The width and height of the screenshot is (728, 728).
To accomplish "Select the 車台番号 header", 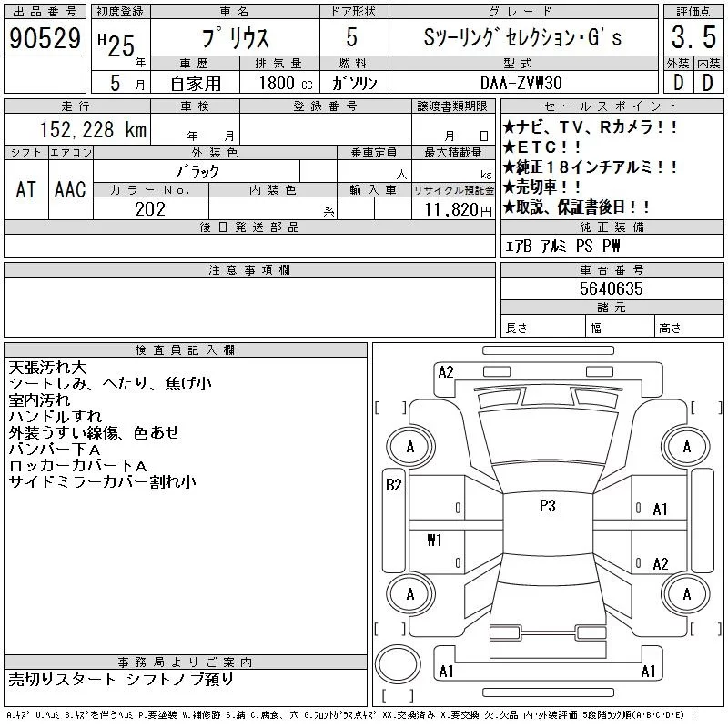I will pos(612,269).
